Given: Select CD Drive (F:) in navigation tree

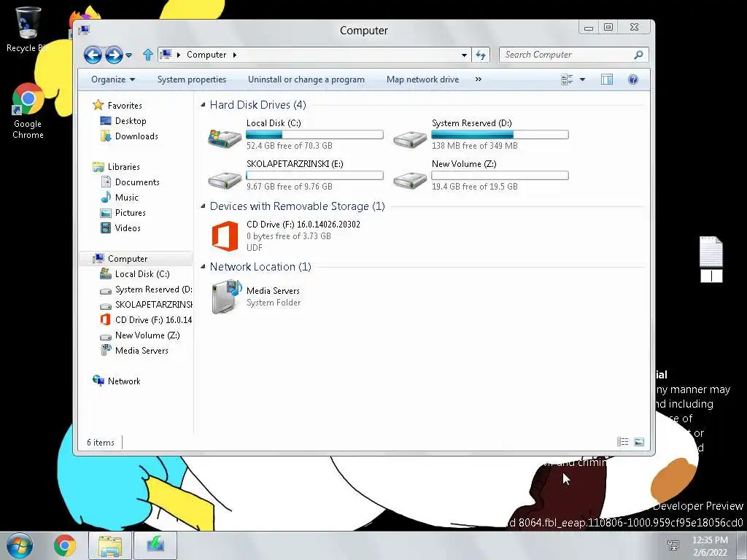Looking at the screenshot, I should [x=153, y=319].
